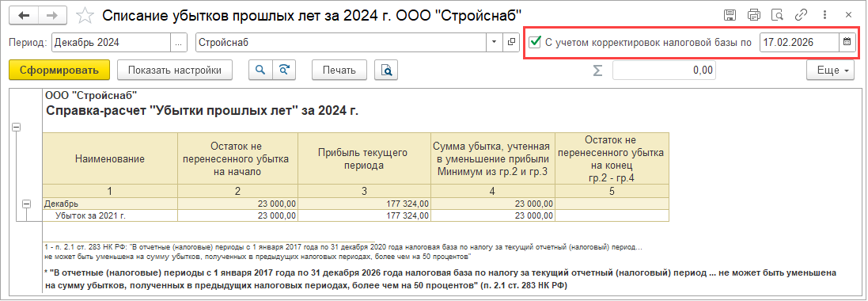Screen dimensions: 868x301
Task: Go back with the left arrow button
Action: pyautogui.click(x=25, y=16)
